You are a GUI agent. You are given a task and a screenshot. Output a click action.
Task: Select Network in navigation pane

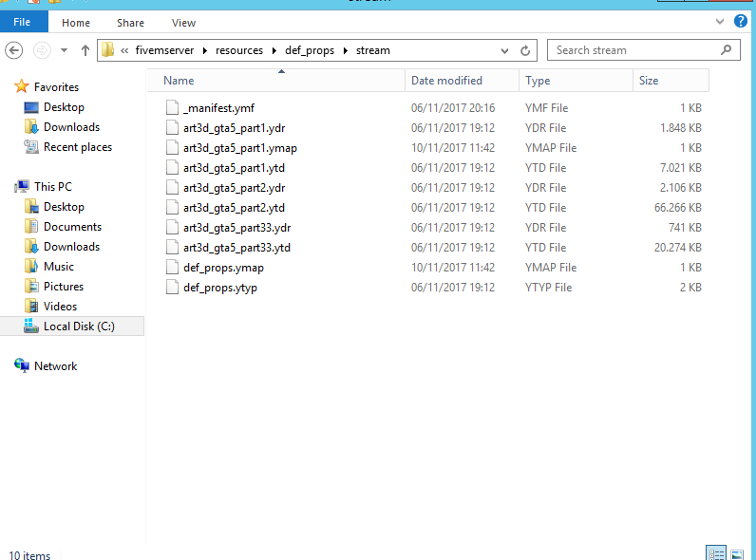tap(55, 365)
